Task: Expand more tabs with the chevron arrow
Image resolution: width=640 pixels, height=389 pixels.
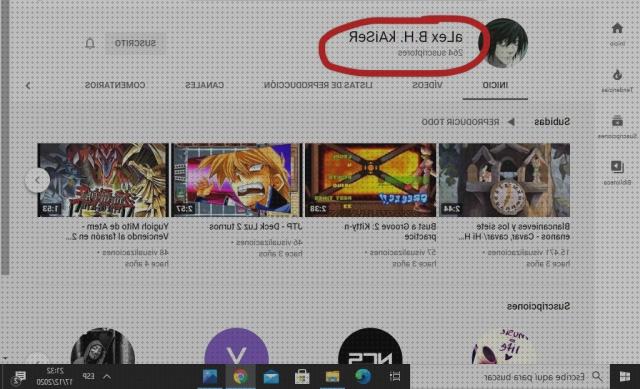Action: pos(28,85)
